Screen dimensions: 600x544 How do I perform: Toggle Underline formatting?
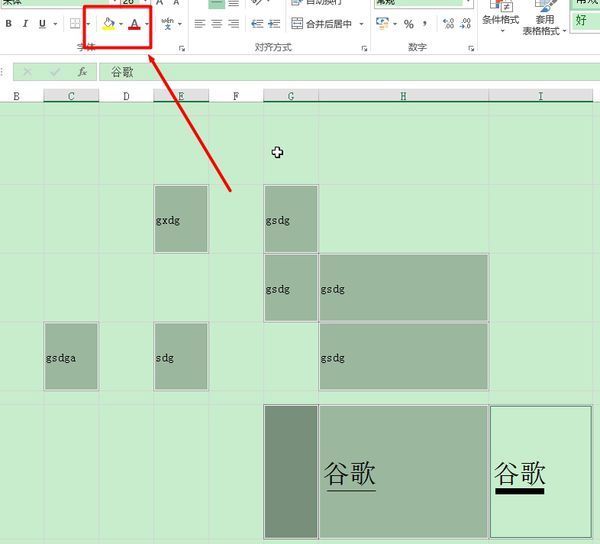point(42,24)
